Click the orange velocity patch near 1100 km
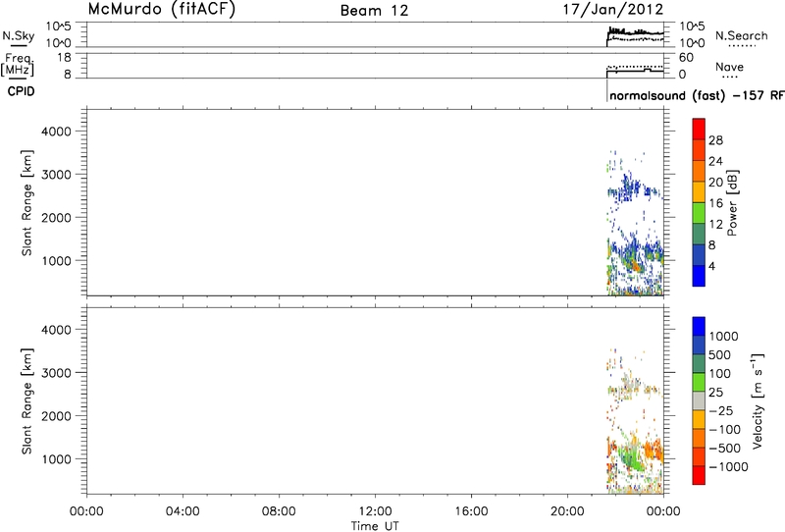785x532 pixels. click(653, 450)
